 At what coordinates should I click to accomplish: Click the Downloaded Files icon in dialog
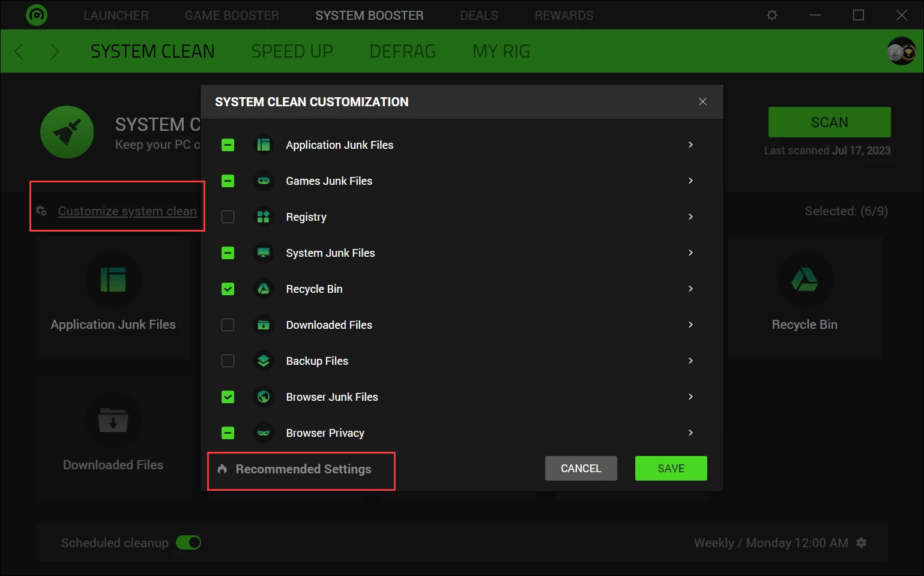[264, 325]
